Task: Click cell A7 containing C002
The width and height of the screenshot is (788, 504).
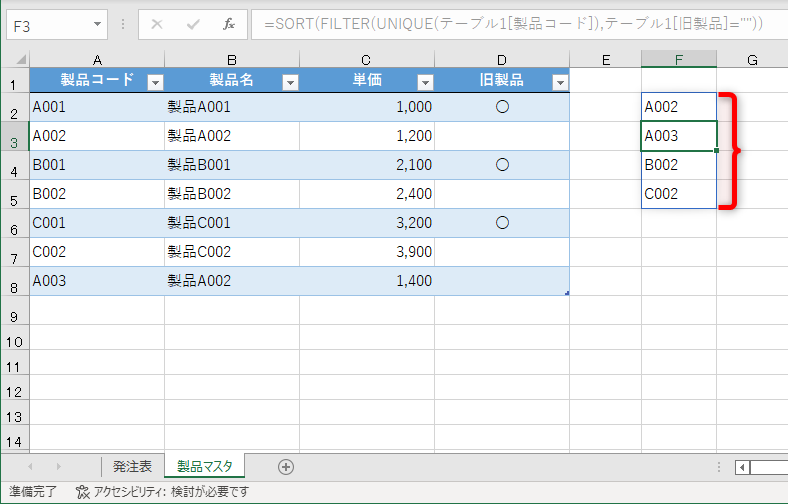Action: (97, 252)
